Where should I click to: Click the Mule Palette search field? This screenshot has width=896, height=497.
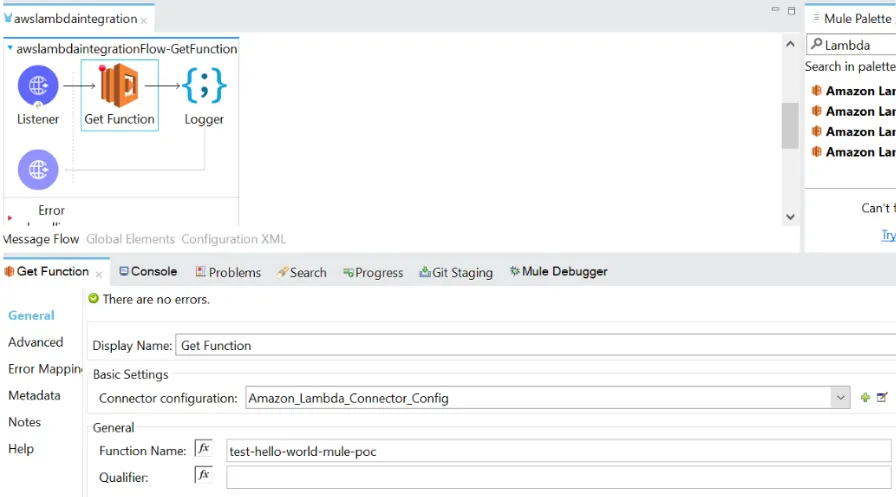pyautogui.click(x=851, y=45)
